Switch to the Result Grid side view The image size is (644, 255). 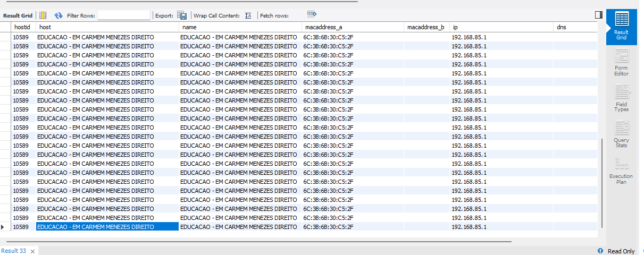pos(621,27)
